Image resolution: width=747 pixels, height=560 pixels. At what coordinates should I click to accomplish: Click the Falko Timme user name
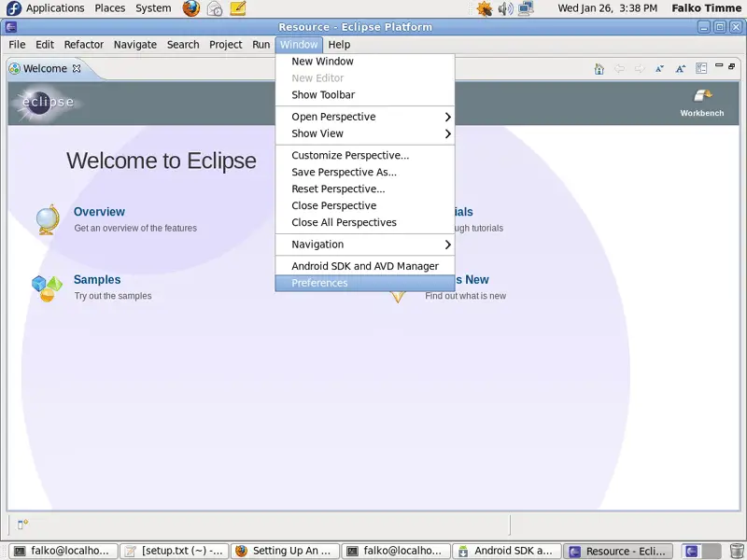[x=707, y=8]
